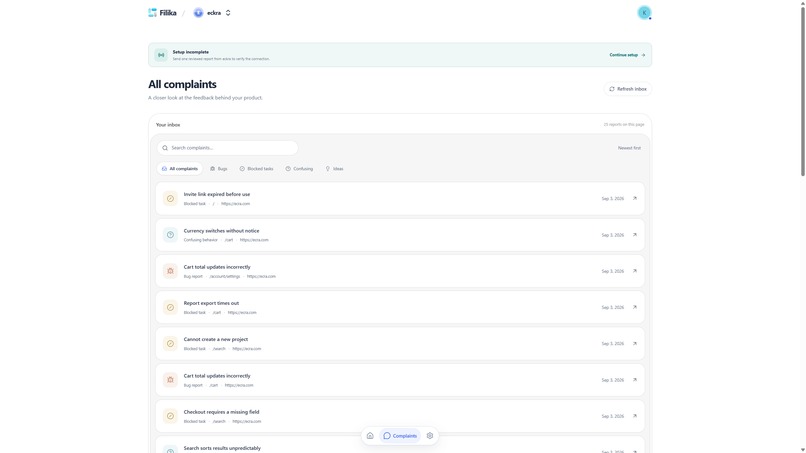806x453 pixels.
Task: Click the Refresh inbox circular arrows icon
Action: tap(612, 89)
